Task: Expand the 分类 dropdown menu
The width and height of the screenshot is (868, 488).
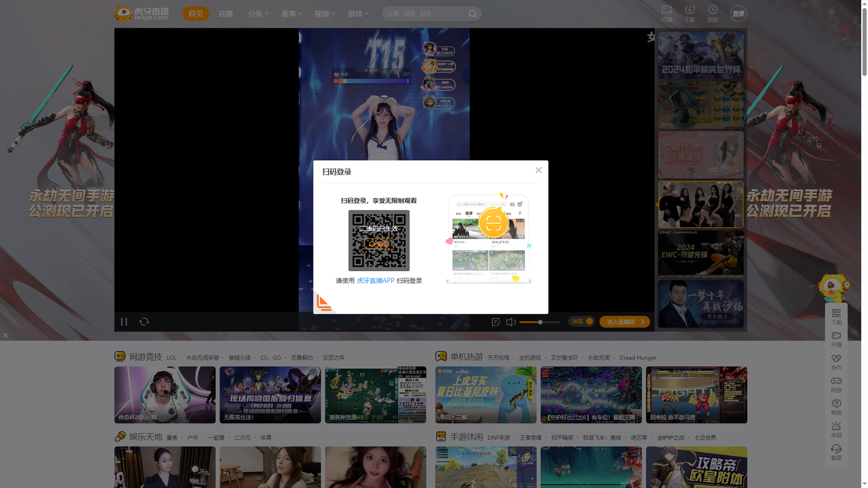Action: click(258, 13)
